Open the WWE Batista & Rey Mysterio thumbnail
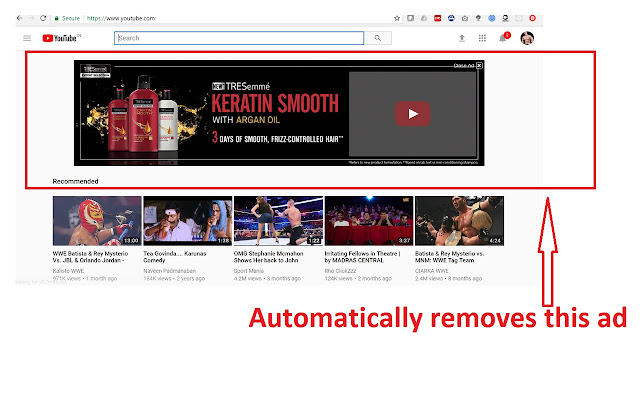This screenshot has height=400, width=640. click(97, 221)
